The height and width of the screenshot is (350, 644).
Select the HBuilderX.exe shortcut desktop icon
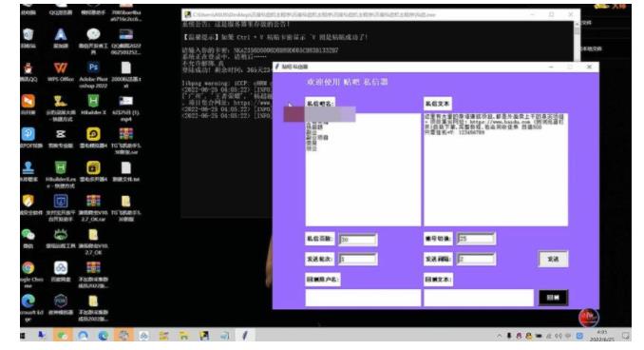61,174
